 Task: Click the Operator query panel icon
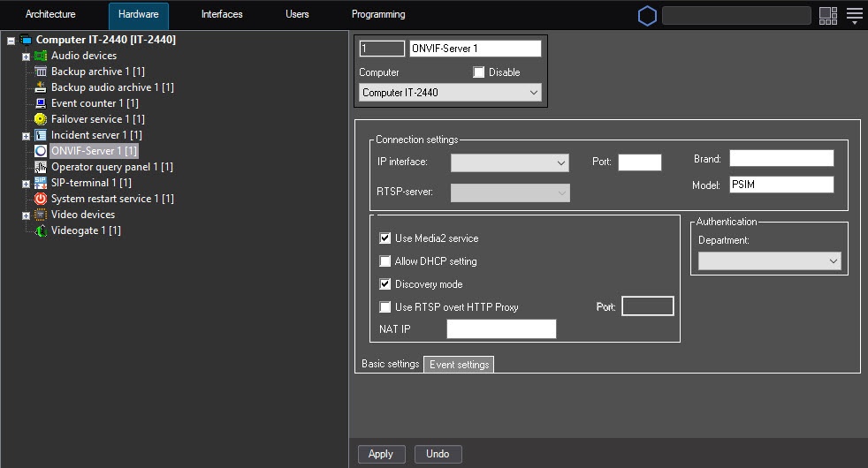click(41, 167)
